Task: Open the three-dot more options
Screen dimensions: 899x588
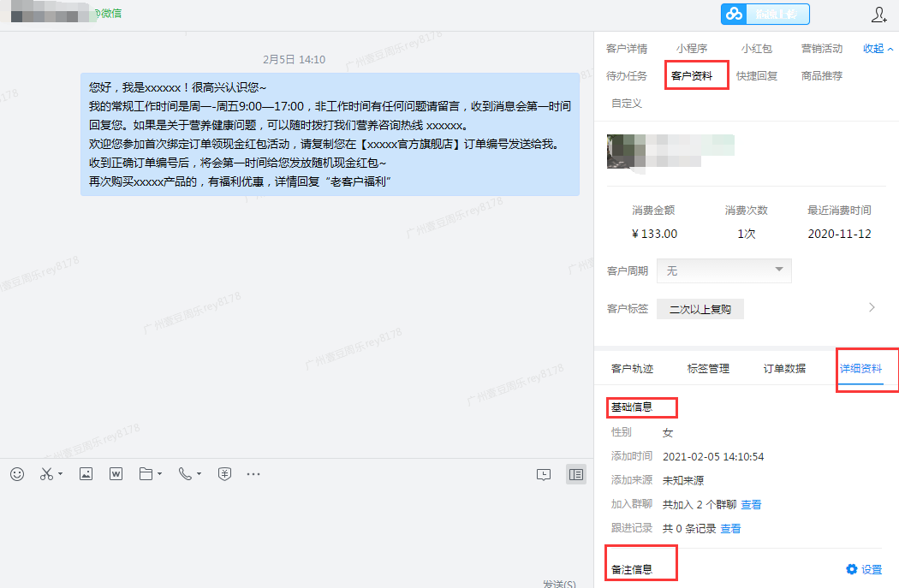Action: click(x=253, y=473)
